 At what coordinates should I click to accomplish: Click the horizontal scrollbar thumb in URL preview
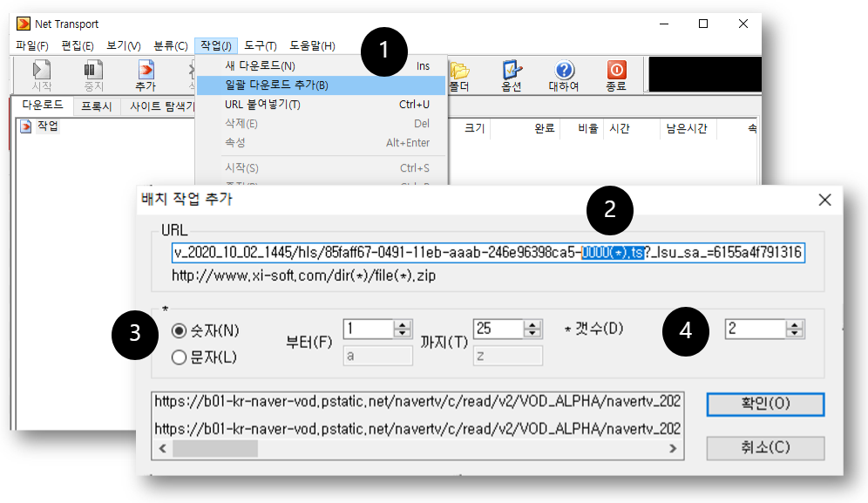(214, 449)
